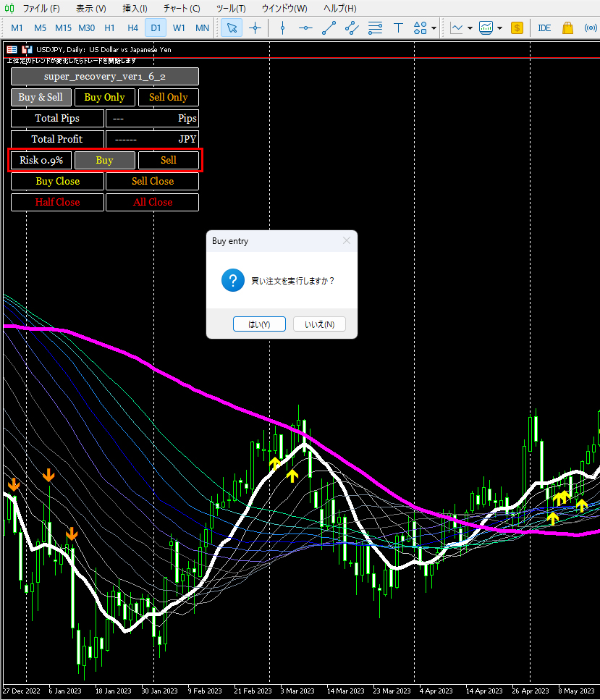Click the green candlestick app icon
This screenshot has height=700, width=600.
9,8
